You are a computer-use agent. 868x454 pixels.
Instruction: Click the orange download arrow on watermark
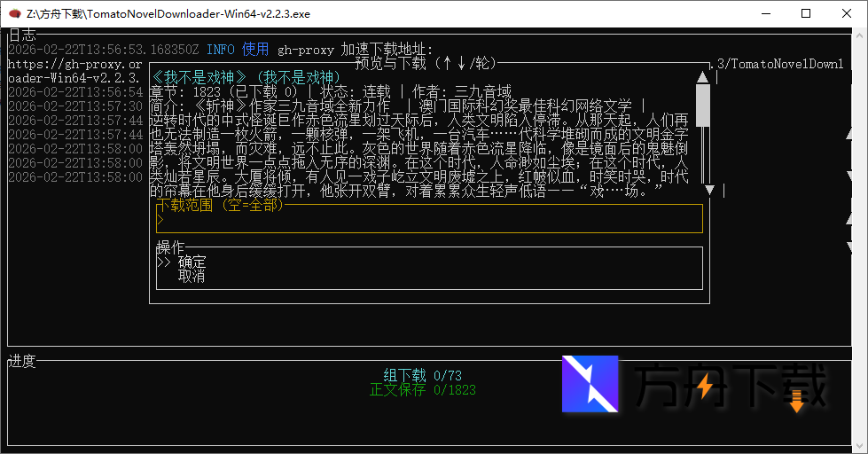tap(796, 401)
